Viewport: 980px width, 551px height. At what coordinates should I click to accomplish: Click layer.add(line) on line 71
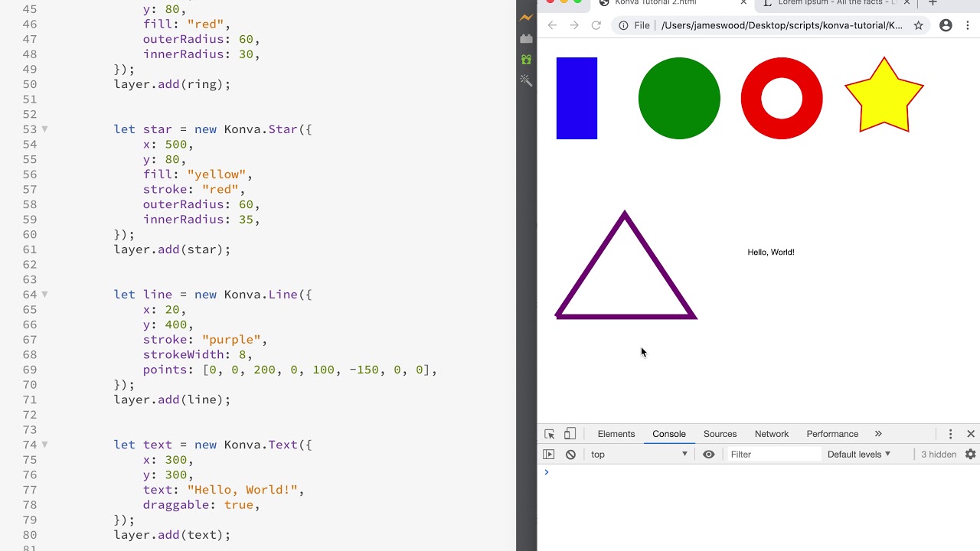coord(172,399)
